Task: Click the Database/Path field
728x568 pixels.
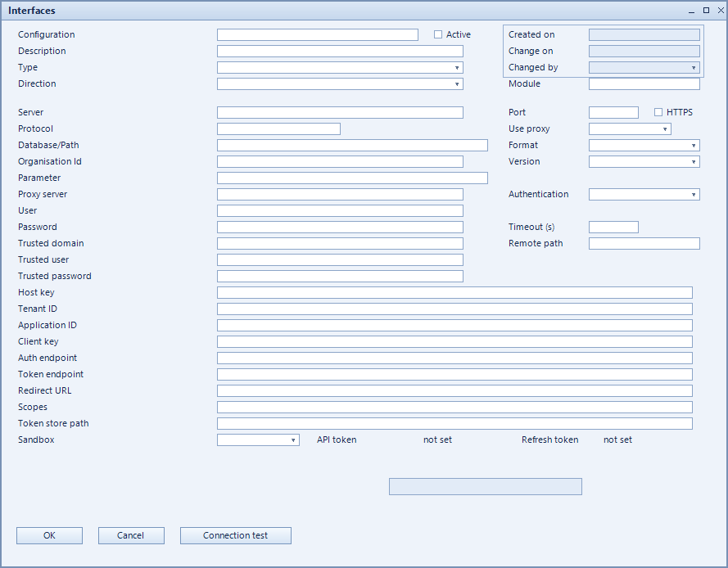Action: tap(352, 145)
